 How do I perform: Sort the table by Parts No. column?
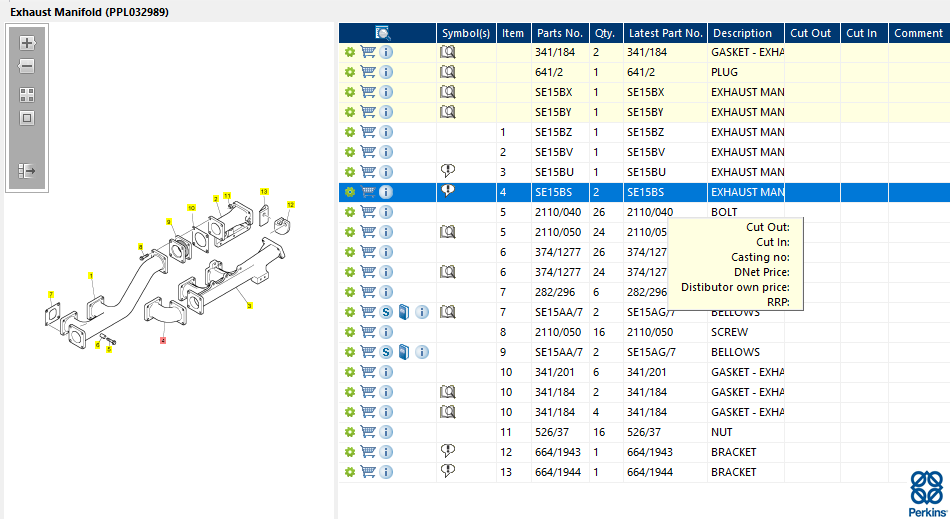coord(560,33)
